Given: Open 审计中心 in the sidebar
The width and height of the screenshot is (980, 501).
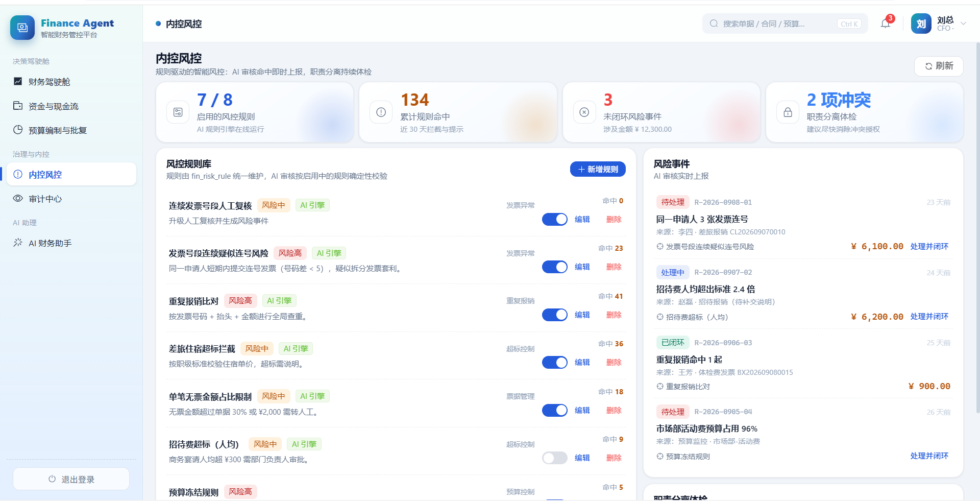Looking at the screenshot, I should tap(71, 199).
